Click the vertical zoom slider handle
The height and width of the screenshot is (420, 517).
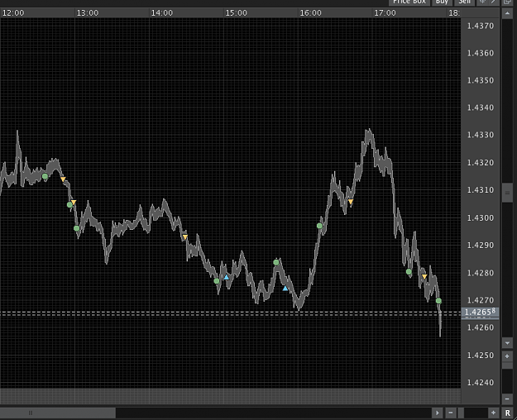click(x=507, y=365)
